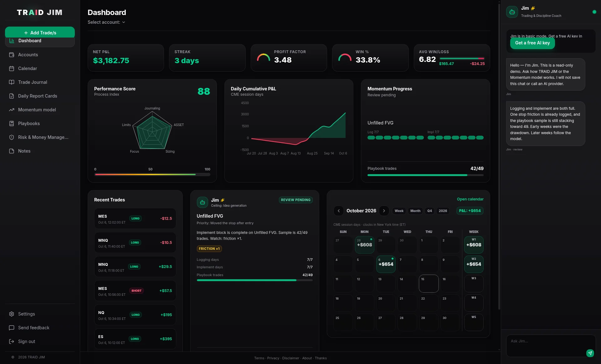Open the Accounts sidebar icon
This screenshot has width=601, height=364.
pos(12,55)
